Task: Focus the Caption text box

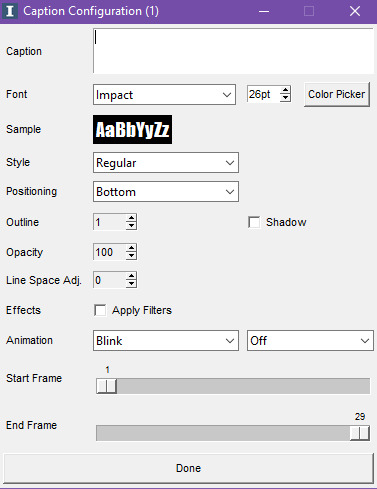Action: click(233, 51)
